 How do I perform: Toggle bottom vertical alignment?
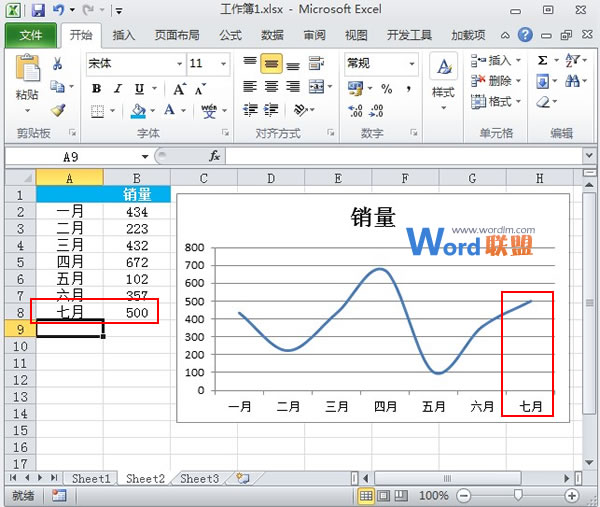tap(293, 64)
